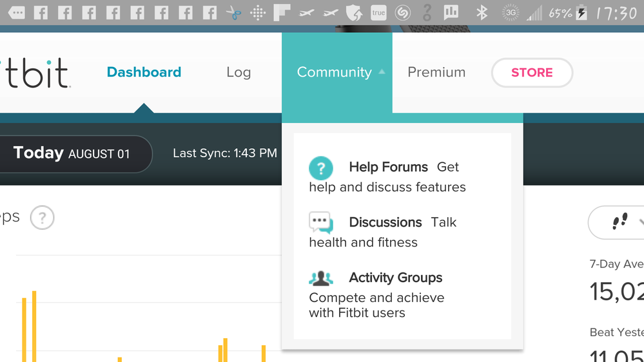
Task: Tap the signal strength bars icon
Action: (x=534, y=13)
